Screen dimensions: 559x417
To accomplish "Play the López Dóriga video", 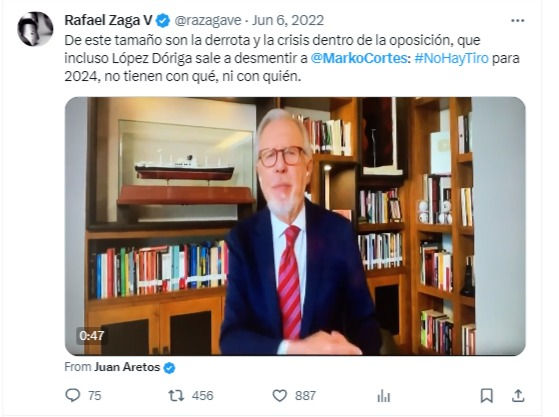I will 295,226.
